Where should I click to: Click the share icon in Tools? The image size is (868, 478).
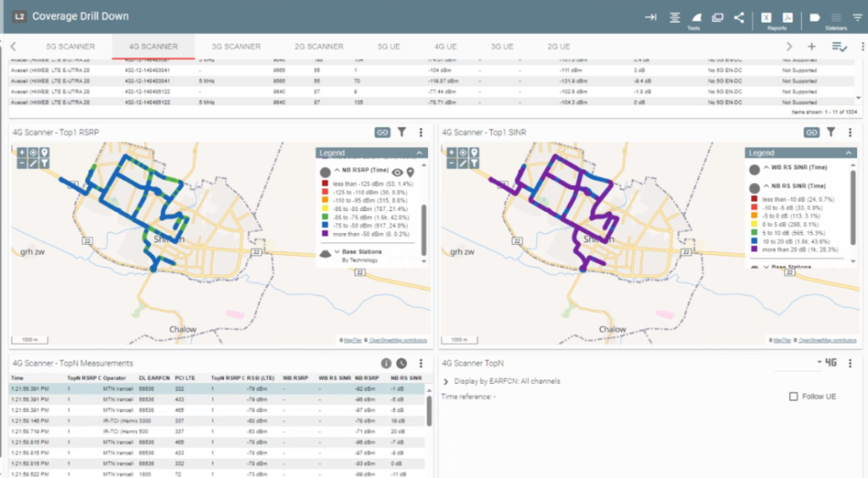point(739,17)
